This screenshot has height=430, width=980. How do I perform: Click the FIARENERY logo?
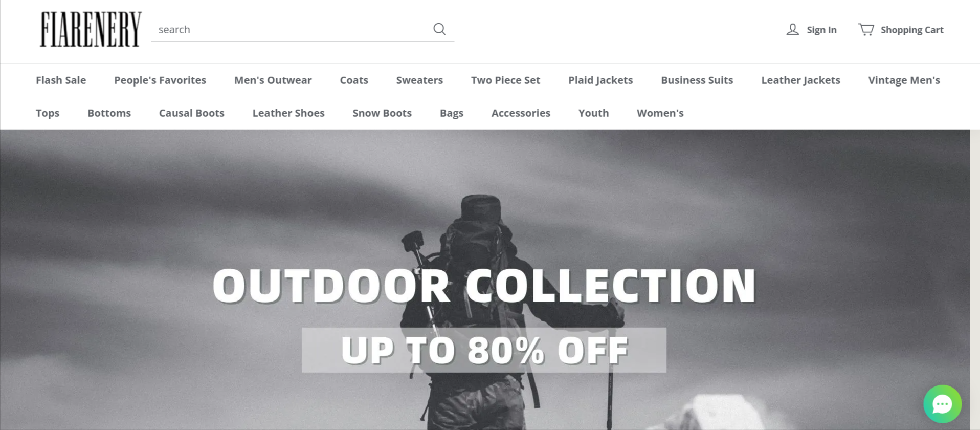[x=91, y=29]
